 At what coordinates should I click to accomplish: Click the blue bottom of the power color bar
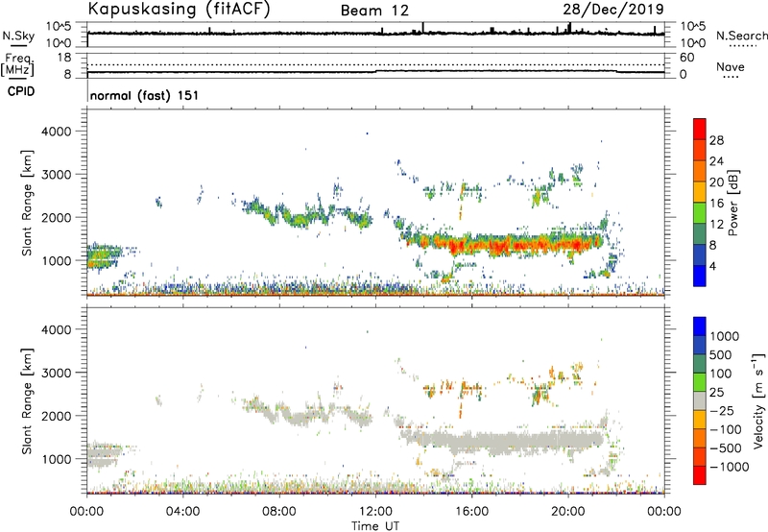(x=700, y=276)
